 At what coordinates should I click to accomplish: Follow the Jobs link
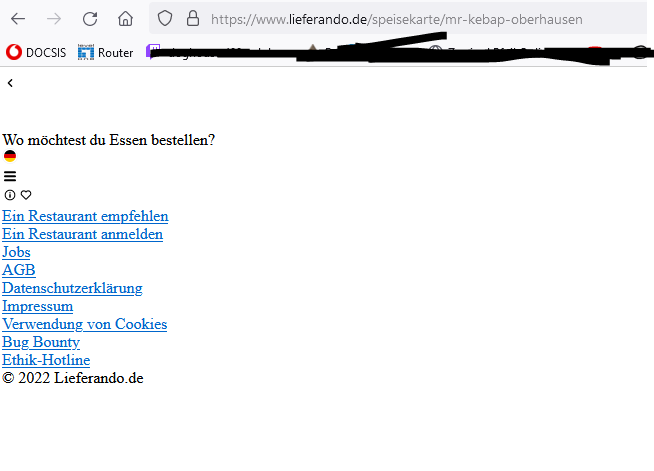tap(16, 252)
